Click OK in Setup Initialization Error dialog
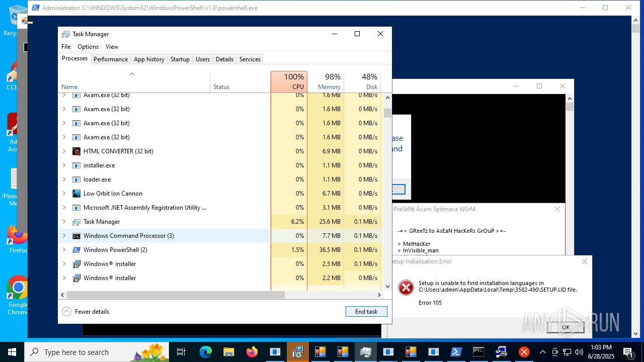Viewport: 644px width, 362px height. (x=566, y=327)
